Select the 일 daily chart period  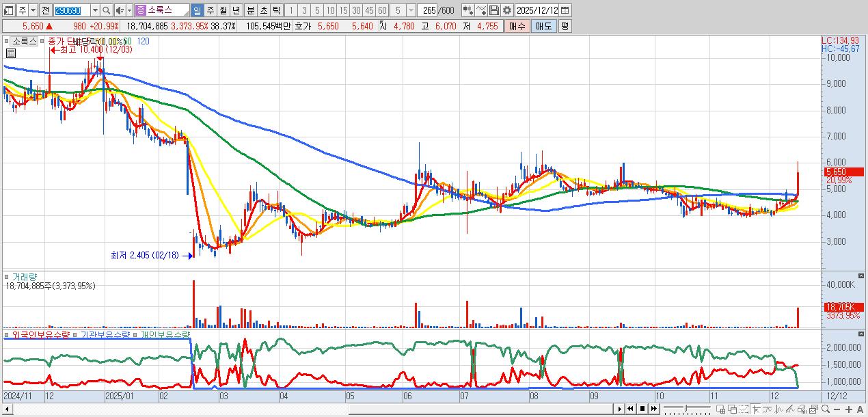(x=197, y=10)
